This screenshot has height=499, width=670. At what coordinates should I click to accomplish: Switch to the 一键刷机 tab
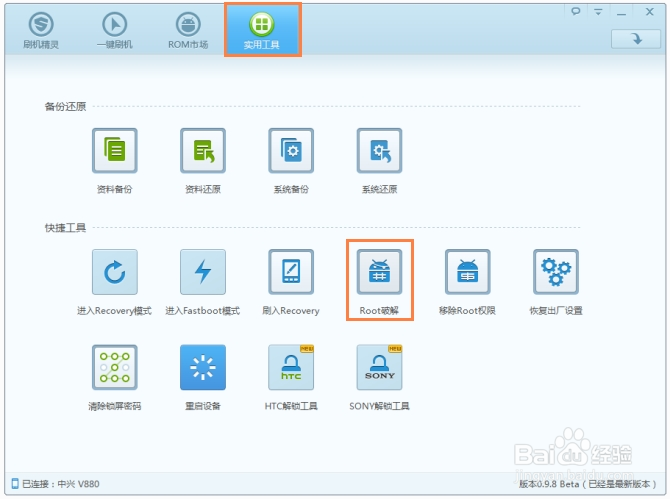pos(115,30)
